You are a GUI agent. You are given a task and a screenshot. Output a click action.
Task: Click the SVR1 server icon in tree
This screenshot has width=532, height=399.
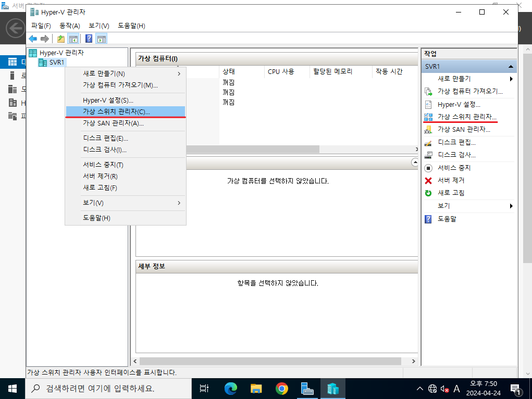coord(43,63)
